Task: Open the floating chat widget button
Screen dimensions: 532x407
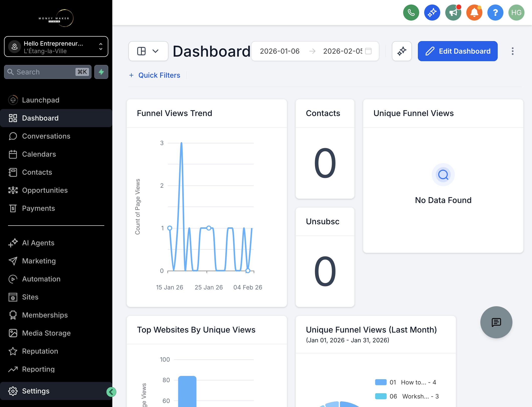Action: click(496, 322)
